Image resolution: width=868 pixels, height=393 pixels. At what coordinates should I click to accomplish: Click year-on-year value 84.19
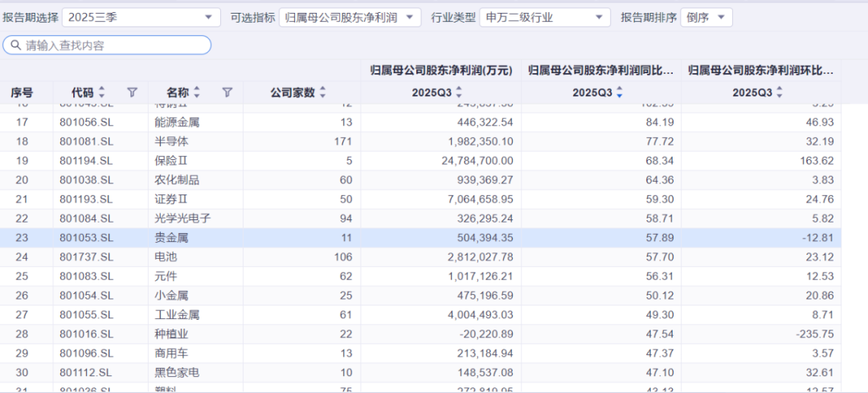[x=660, y=122]
